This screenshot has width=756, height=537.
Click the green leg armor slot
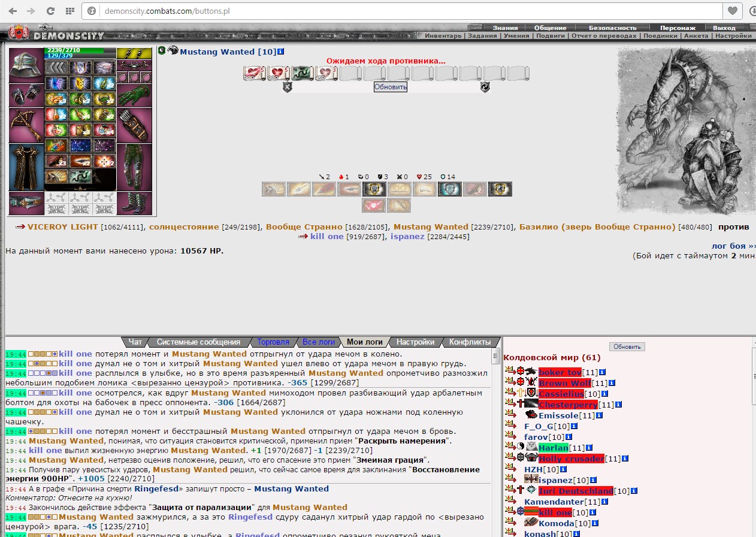click(134, 167)
